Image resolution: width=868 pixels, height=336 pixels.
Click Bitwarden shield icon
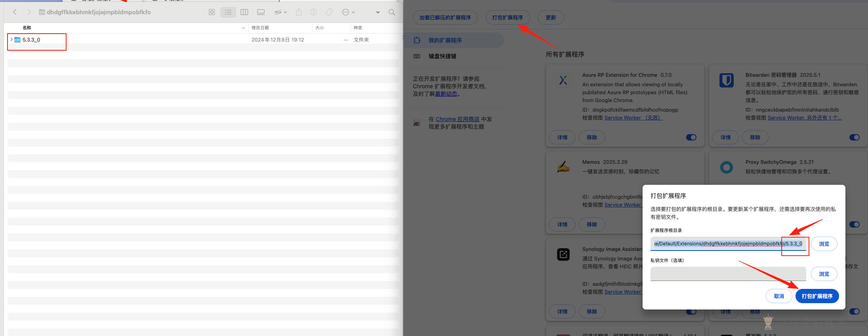click(726, 80)
